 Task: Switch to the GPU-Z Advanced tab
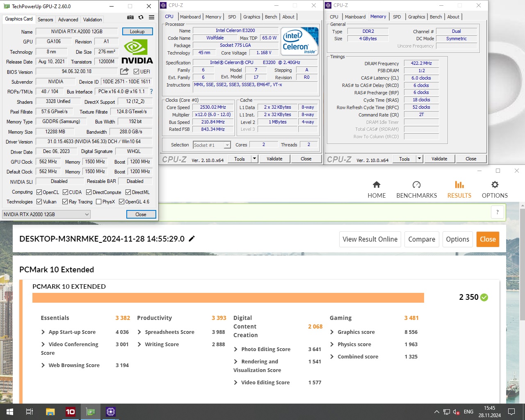tap(68, 19)
